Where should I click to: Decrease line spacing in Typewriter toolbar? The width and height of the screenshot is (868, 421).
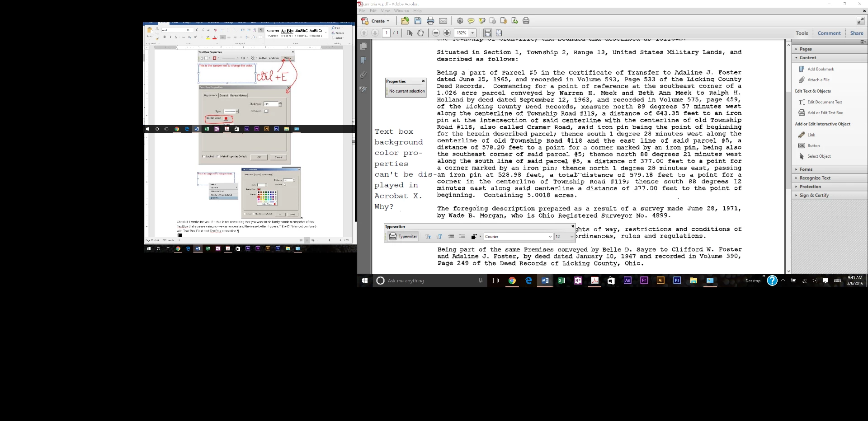pos(451,236)
